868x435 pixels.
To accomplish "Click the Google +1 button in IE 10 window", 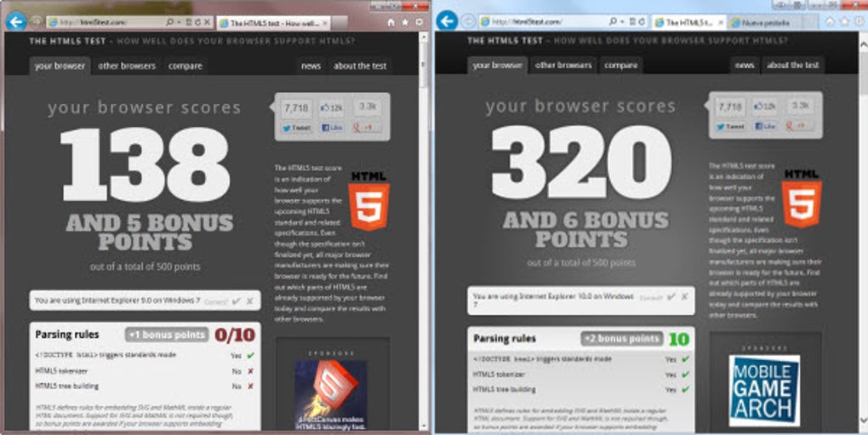I will coord(800,126).
